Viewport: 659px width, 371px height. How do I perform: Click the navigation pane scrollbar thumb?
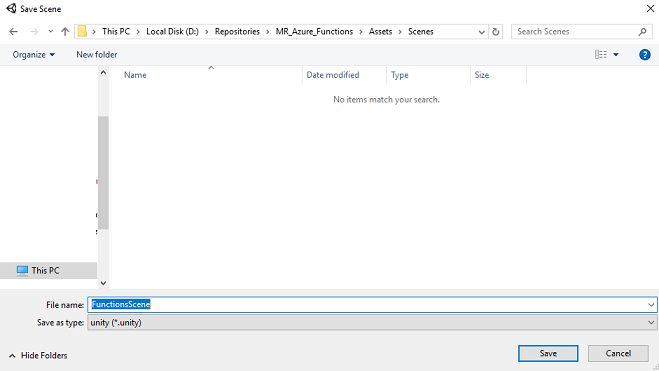103,173
